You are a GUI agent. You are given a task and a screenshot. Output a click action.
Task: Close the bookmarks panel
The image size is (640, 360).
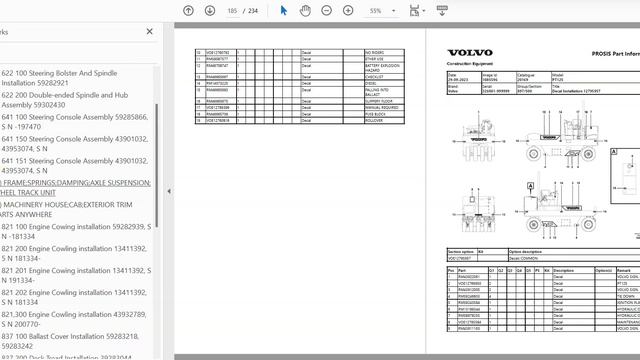pos(149,31)
